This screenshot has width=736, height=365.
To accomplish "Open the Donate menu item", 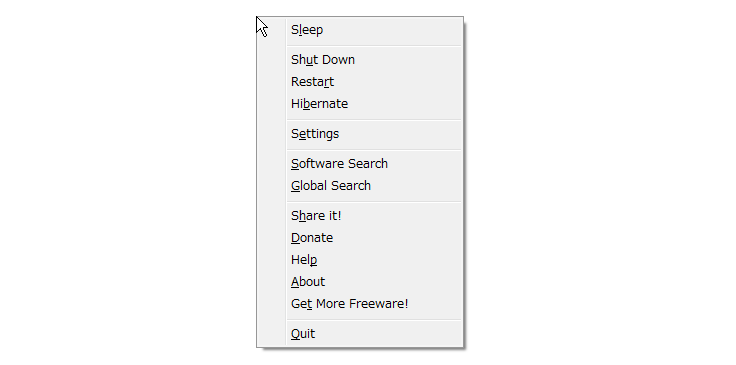I will click(360, 238).
